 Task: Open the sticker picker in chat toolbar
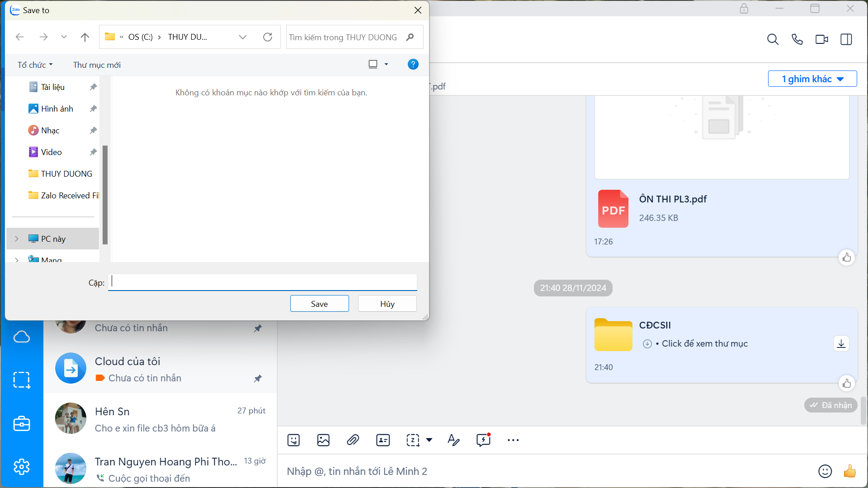coord(293,440)
